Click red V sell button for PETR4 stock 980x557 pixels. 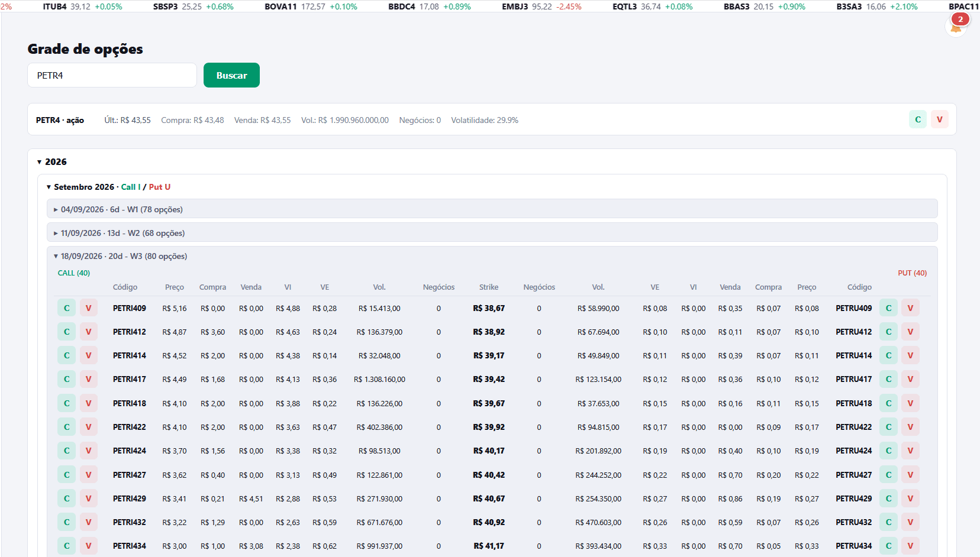click(x=939, y=119)
